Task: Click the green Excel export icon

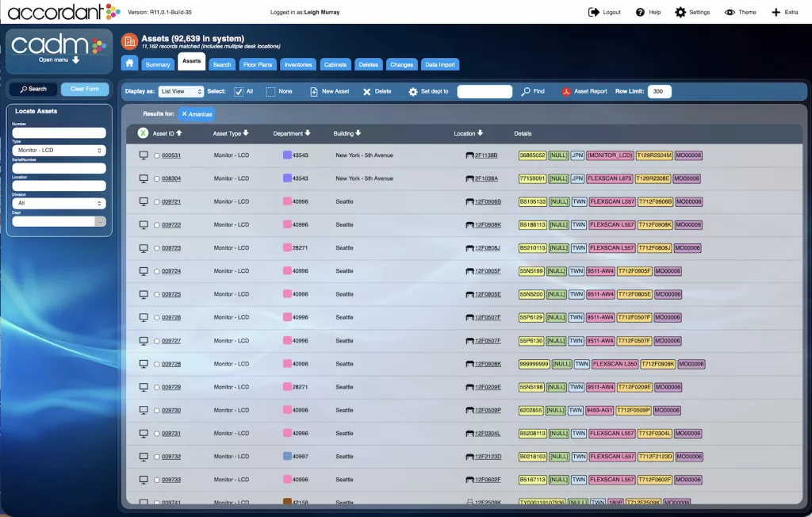Action: tap(143, 133)
